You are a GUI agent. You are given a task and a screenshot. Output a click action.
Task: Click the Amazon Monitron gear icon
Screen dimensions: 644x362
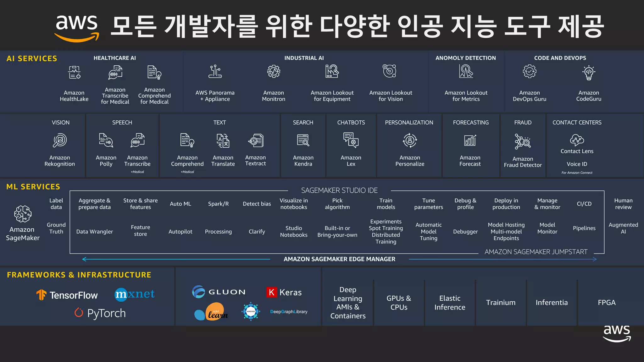pyautogui.click(x=274, y=71)
